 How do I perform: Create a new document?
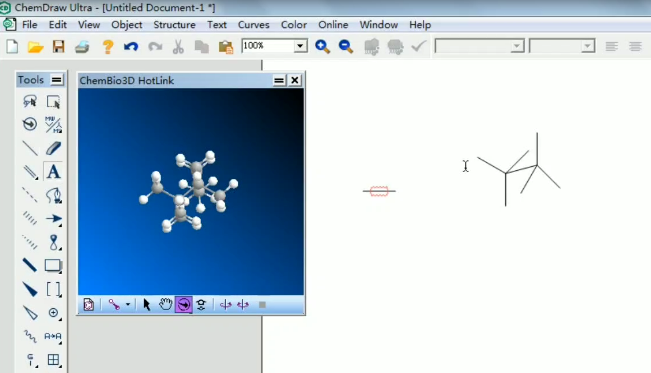coord(12,46)
